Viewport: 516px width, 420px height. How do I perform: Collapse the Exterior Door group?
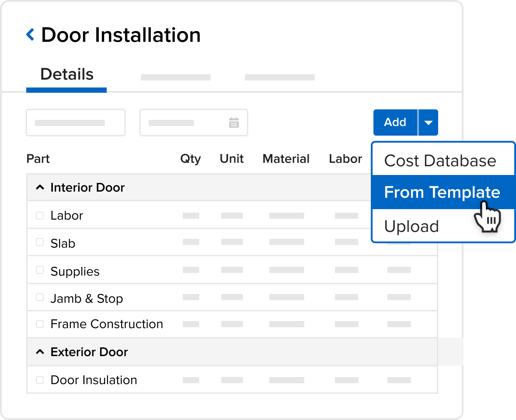pos(40,352)
